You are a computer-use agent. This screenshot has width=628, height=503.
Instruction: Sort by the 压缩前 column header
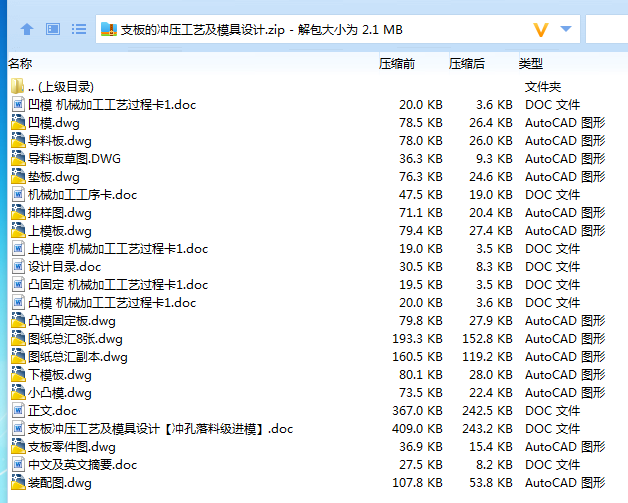tap(397, 63)
